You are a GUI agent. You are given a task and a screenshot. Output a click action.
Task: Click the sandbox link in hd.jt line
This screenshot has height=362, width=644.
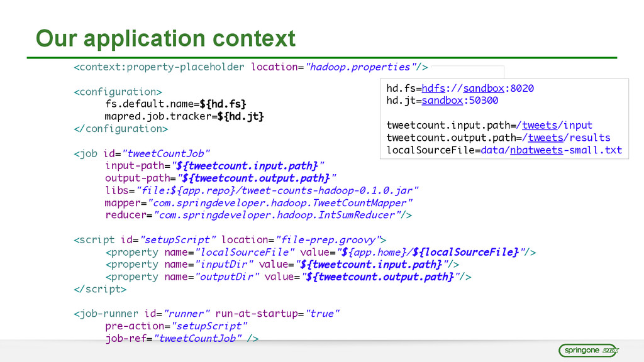tap(442, 101)
